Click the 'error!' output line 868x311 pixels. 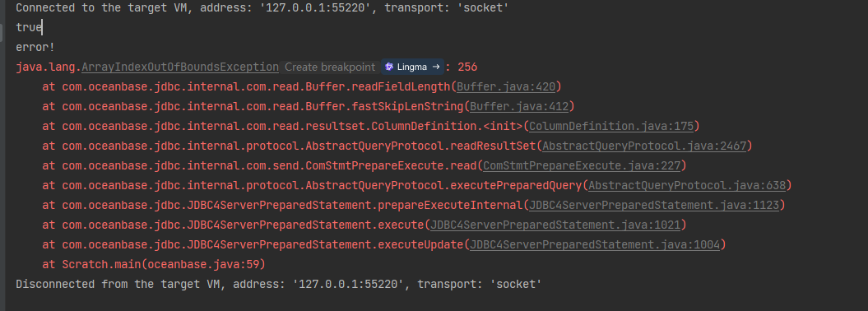(x=35, y=48)
